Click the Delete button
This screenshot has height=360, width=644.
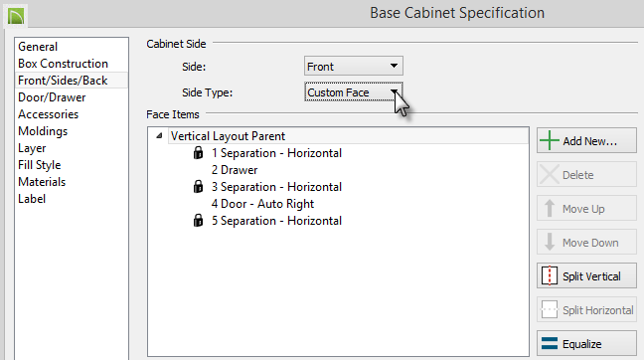coord(586,175)
